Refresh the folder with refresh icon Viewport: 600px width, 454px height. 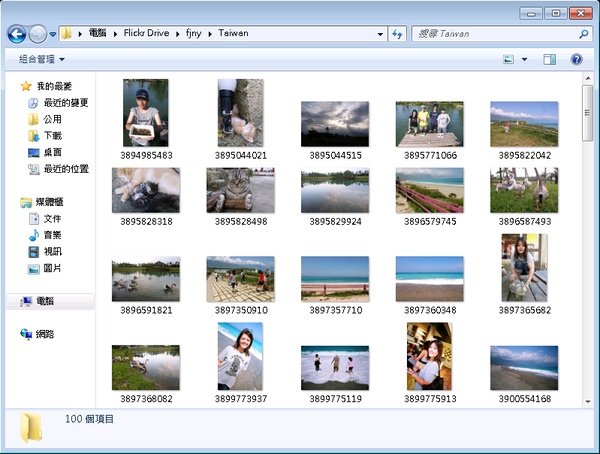coord(397,34)
